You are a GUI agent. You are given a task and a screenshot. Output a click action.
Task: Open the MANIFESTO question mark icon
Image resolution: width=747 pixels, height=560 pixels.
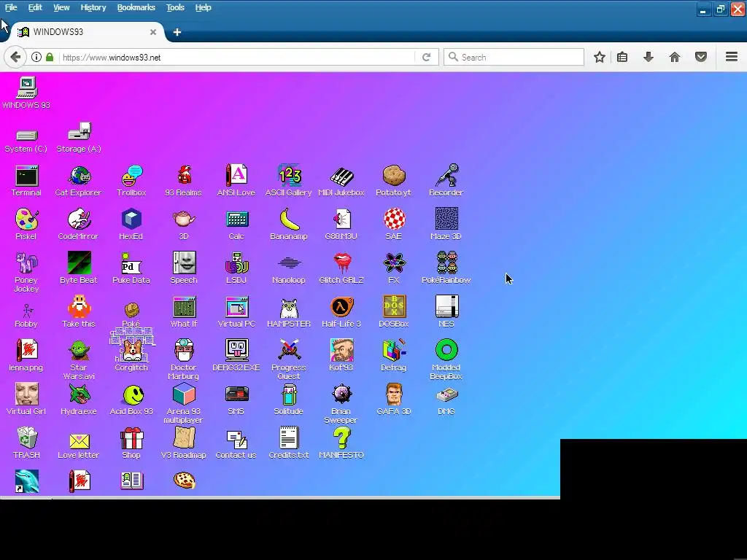coord(341,443)
